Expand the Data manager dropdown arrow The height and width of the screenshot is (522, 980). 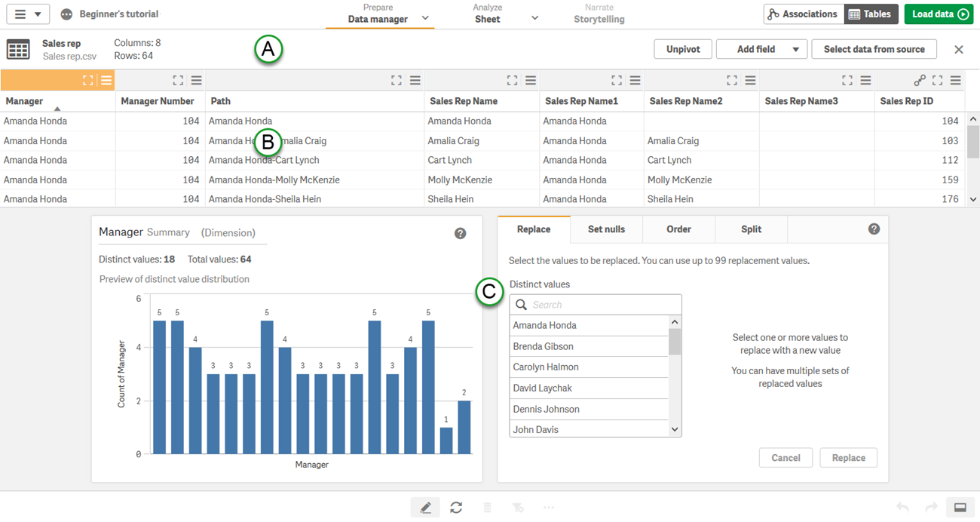tap(425, 18)
